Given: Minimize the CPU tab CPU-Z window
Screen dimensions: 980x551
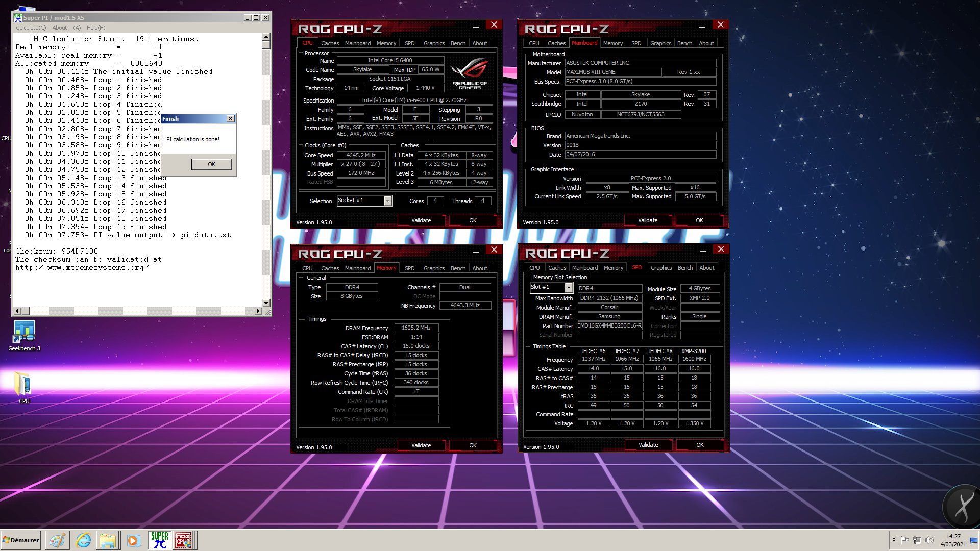Looking at the screenshot, I should pos(475,26).
